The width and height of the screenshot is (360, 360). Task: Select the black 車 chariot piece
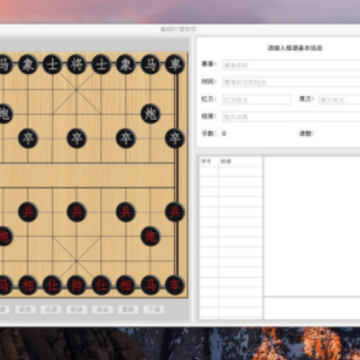175,64
